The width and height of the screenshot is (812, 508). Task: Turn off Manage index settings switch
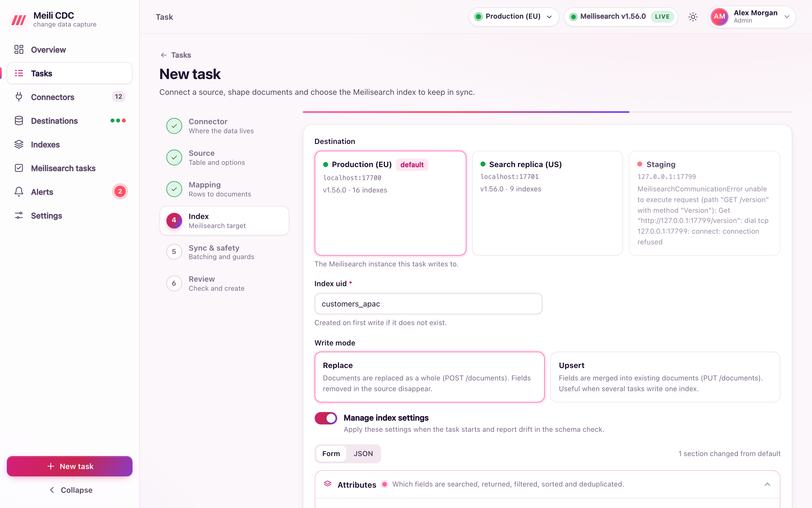[326, 418]
